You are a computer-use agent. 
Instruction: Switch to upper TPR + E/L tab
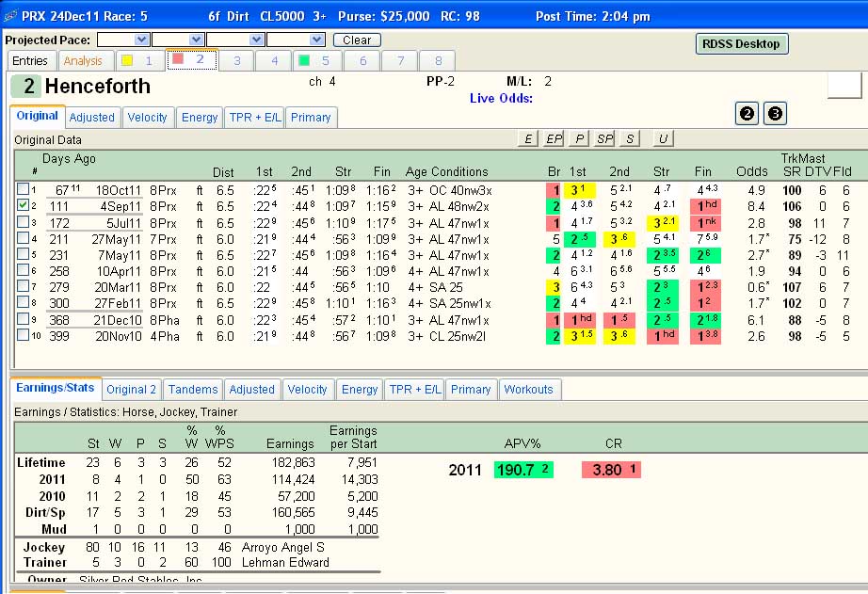click(255, 118)
